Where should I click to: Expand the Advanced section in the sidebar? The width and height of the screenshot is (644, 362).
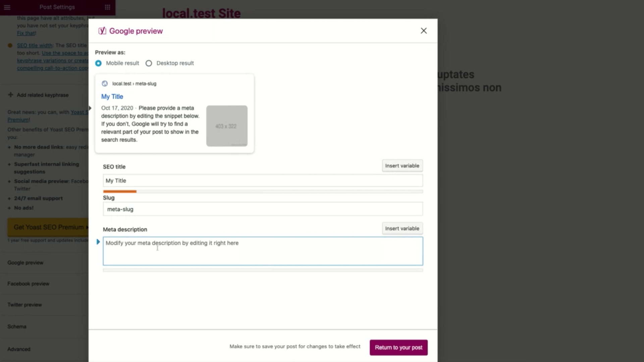pyautogui.click(x=19, y=349)
